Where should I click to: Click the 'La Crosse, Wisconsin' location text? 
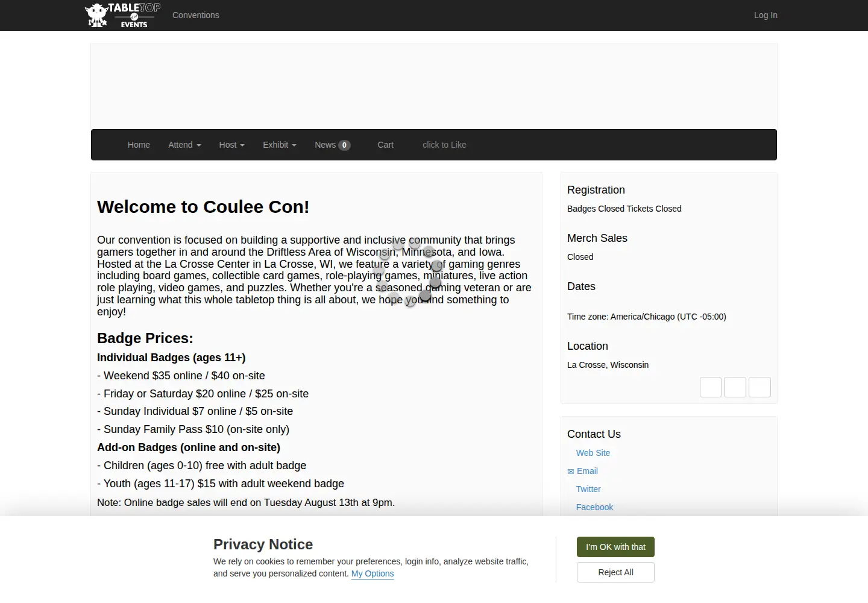(x=608, y=365)
